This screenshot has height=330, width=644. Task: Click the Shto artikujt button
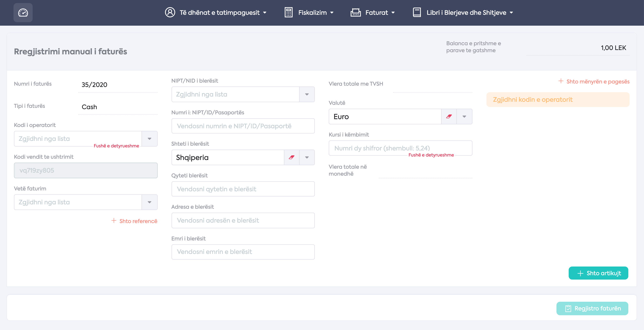point(598,273)
